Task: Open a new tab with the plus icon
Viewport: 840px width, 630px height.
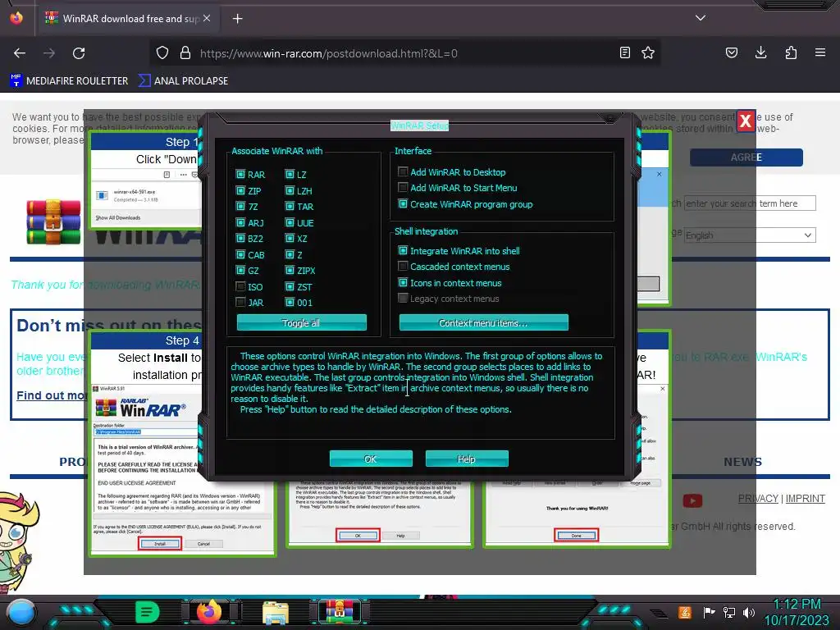Action: tap(237, 19)
